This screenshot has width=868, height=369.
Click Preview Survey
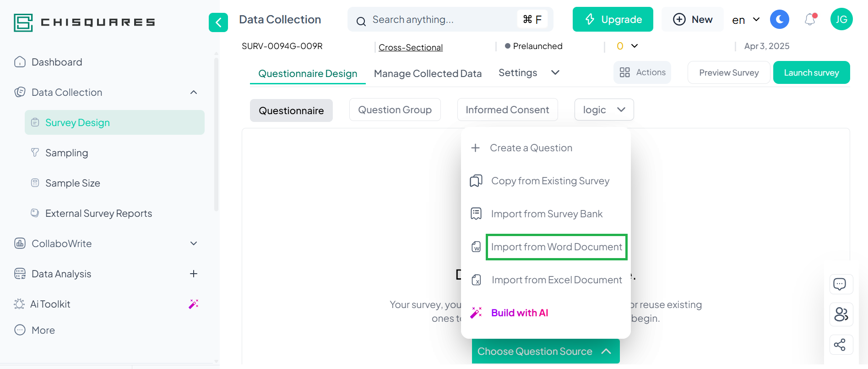729,72
